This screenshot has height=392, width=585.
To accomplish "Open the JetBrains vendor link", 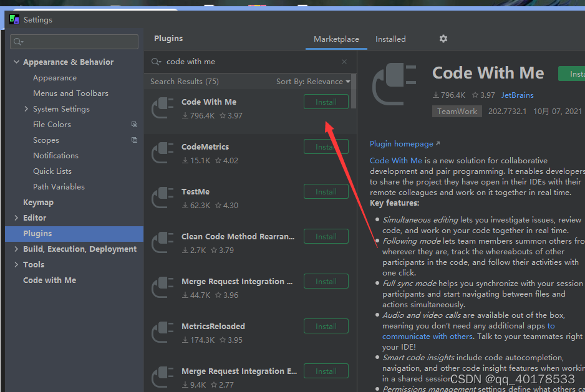I will 517,95.
